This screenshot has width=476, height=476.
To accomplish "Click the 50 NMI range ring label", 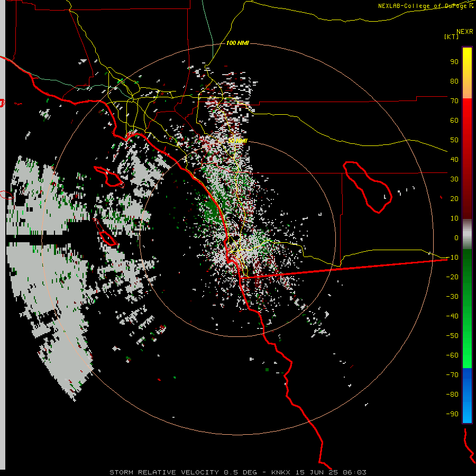I will [x=237, y=141].
